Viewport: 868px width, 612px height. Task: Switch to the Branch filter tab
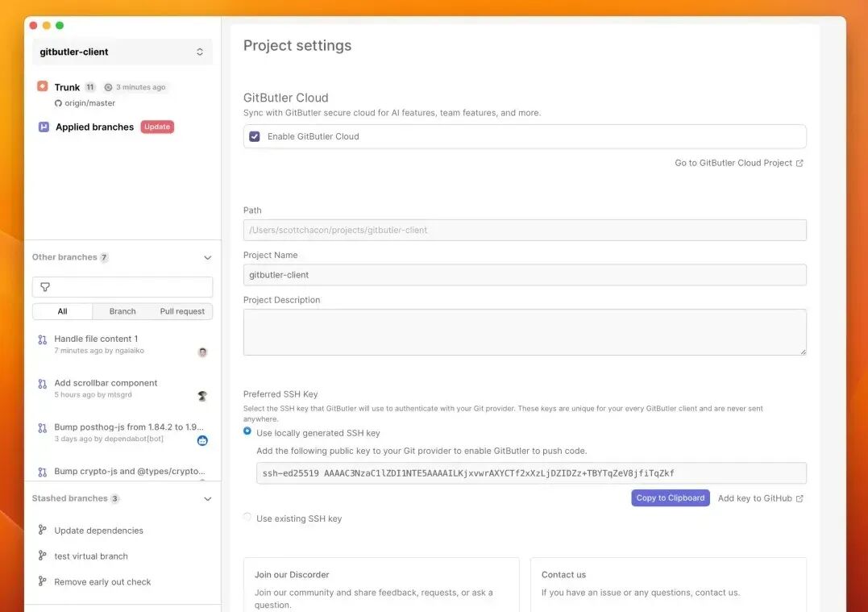123,311
